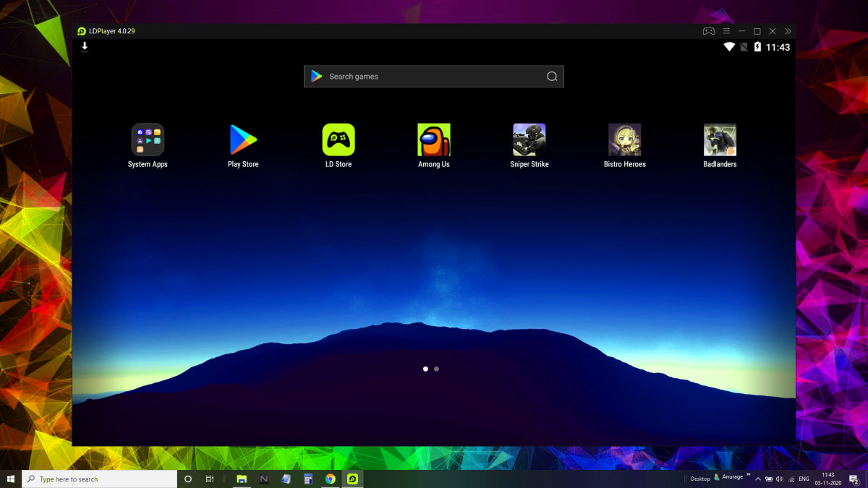This screenshot has width=868, height=488.
Task: Select the first home screen page dot
Action: pyautogui.click(x=425, y=369)
